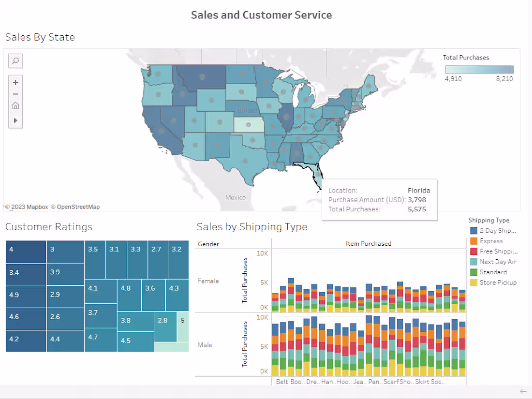Image resolution: width=532 pixels, height=399 pixels.
Task: Zoom in on the map with plus button
Action: 15,82
